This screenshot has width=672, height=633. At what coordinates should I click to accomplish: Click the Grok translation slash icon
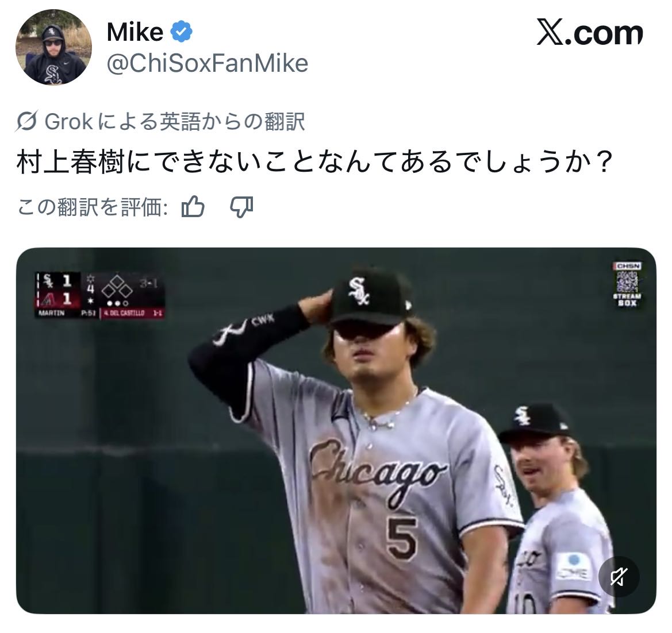coord(26,122)
